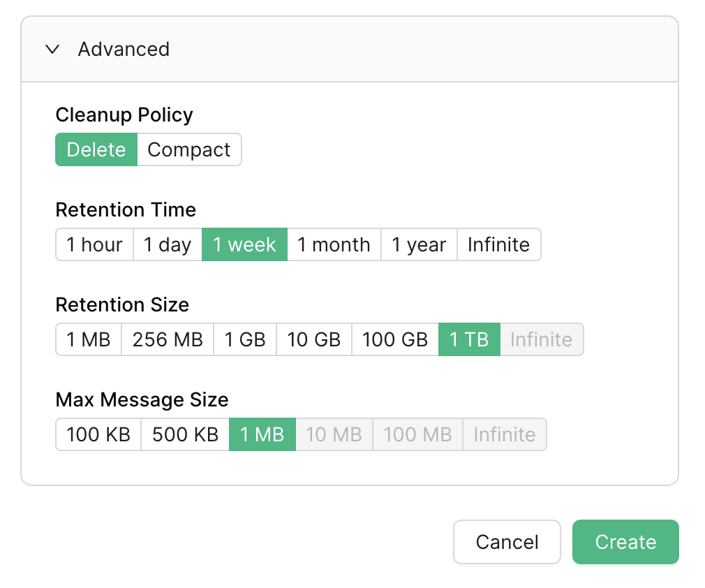Image resolution: width=705 pixels, height=588 pixels.
Task: Set Retention Time to 1 day
Action: click(167, 244)
